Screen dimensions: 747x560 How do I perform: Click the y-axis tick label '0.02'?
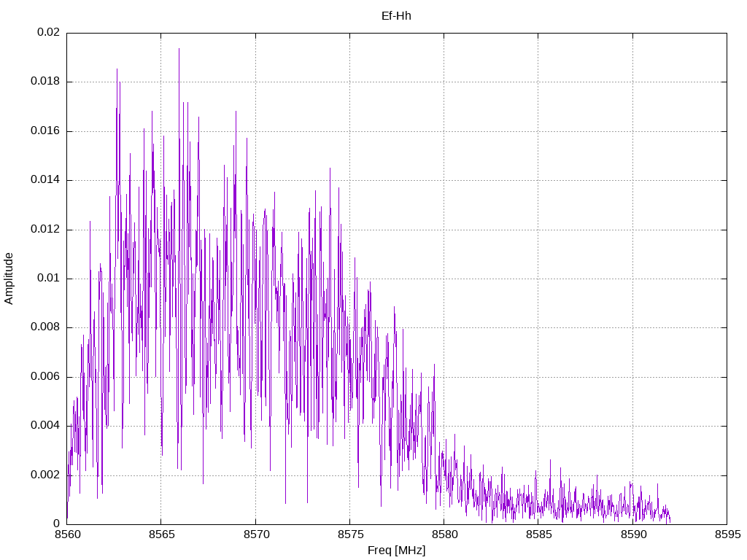coord(49,32)
